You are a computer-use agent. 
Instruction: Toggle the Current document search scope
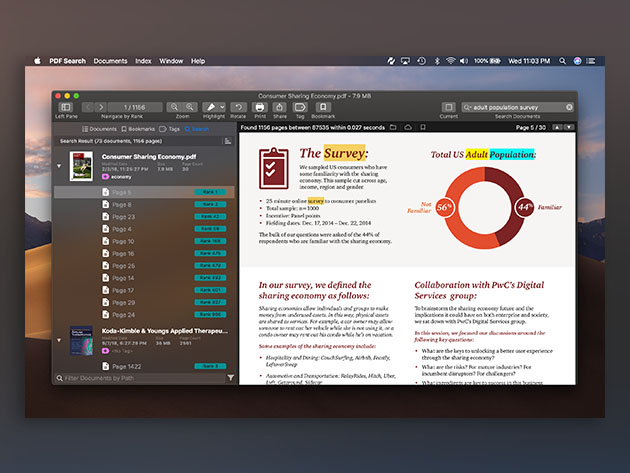(x=448, y=107)
